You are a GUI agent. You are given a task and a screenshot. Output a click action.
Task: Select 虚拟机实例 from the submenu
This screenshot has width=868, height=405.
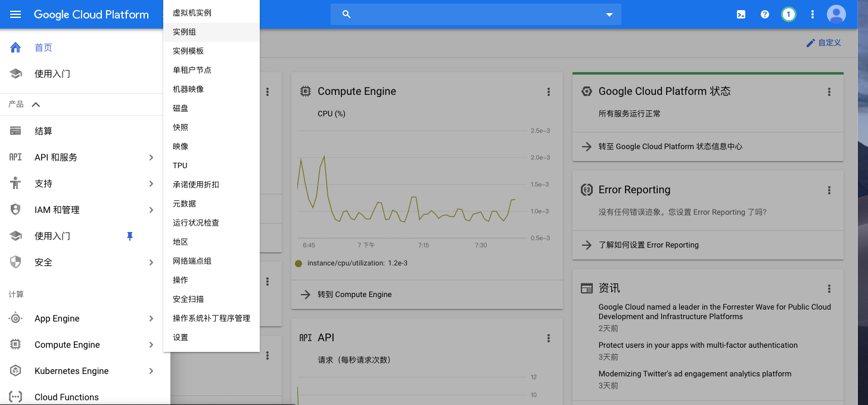tap(211, 13)
